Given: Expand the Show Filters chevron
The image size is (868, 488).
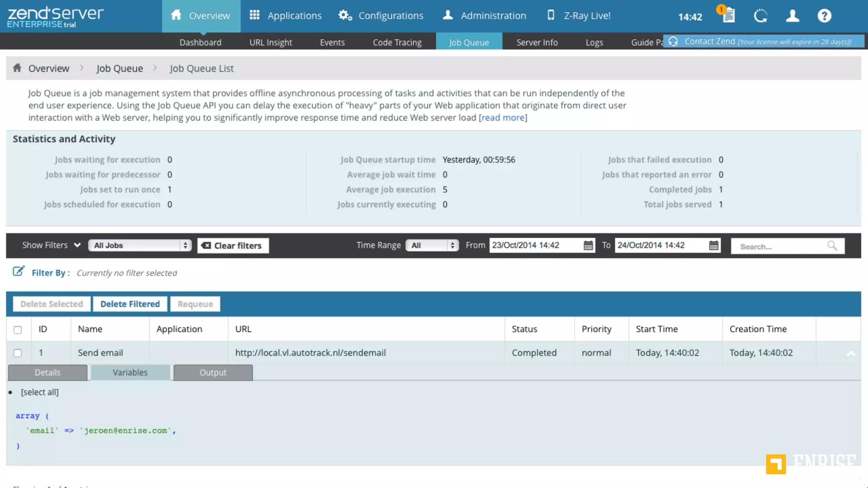Looking at the screenshot, I should click(x=77, y=245).
